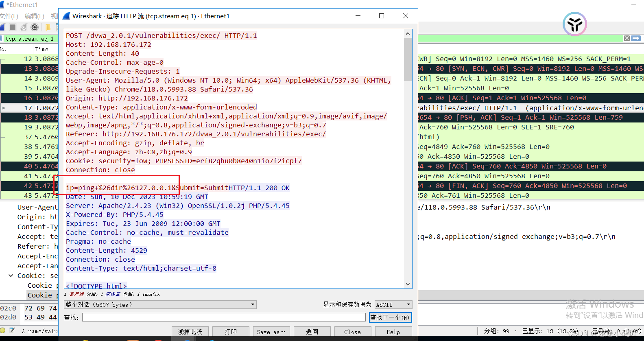
Task: Click the Wireshark fin icon in dialog title
Action: (x=66, y=16)
